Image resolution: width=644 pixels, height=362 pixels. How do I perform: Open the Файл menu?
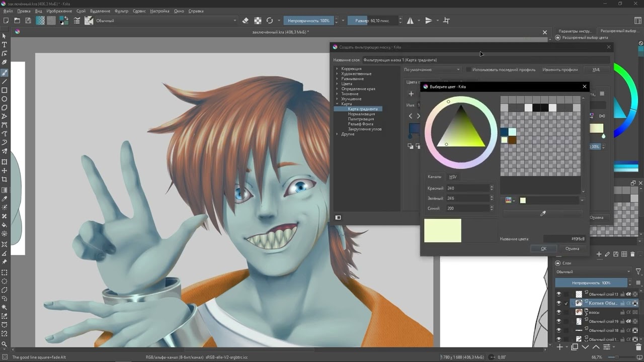pos(8,11)
